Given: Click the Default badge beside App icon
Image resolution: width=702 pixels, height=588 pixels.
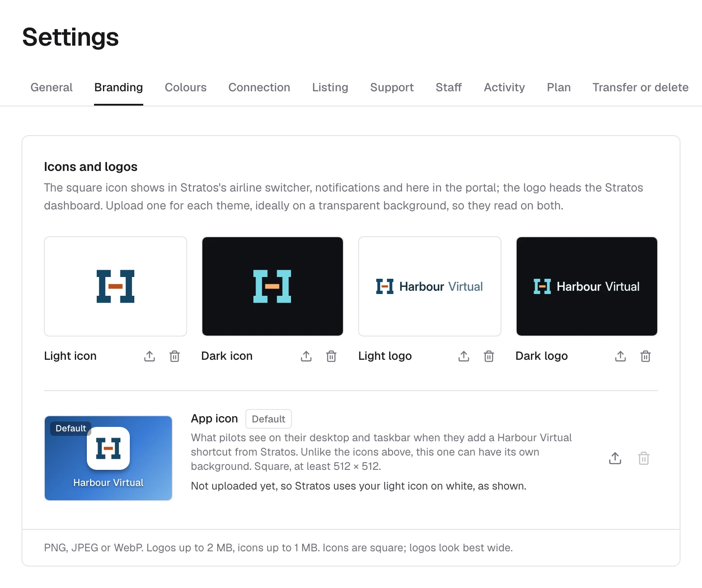Looking at the screenshot, I should point(269,419).
